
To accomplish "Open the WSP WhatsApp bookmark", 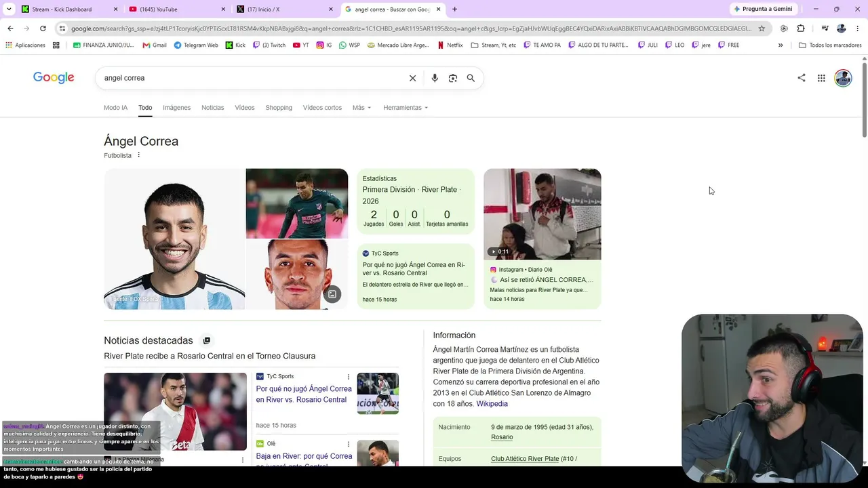I will [350, 45].
